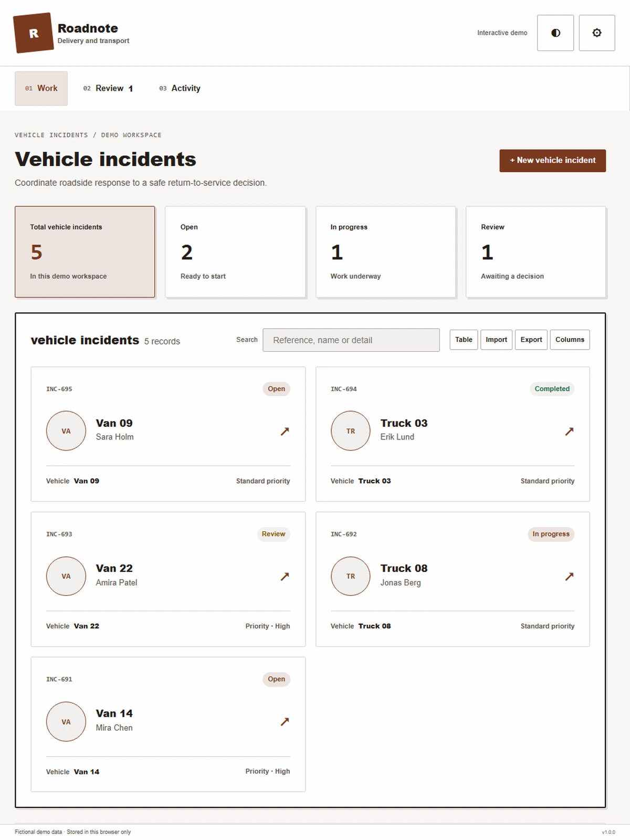
Task: Open the Van 22 arrow icon
Action: coord(285,576)
